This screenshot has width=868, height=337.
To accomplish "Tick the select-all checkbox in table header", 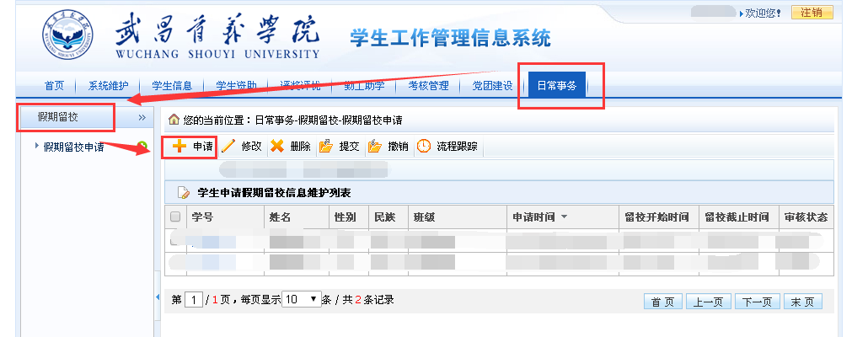I will point(175,217).
